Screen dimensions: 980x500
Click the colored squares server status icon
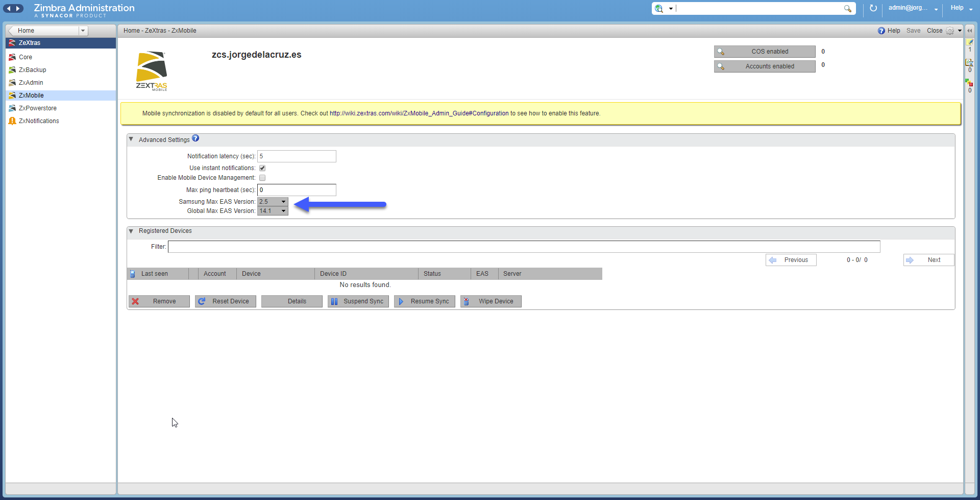pyautogui.click(x=969, y=83)
